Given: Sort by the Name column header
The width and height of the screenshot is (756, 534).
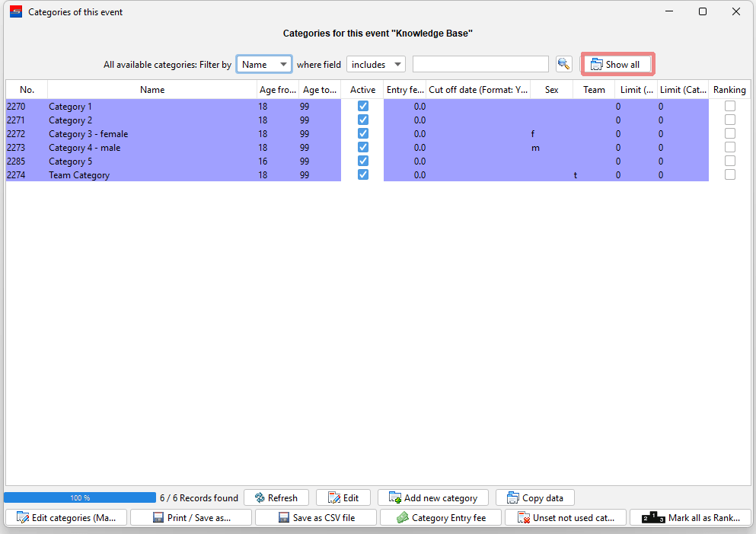Looking at the screenshot, I should coord(152,90).
